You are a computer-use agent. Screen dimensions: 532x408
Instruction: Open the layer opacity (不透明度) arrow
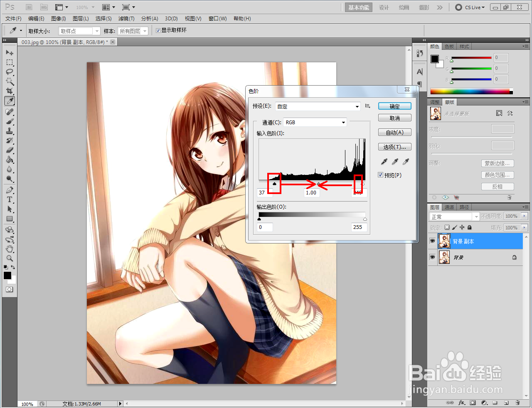524,216
